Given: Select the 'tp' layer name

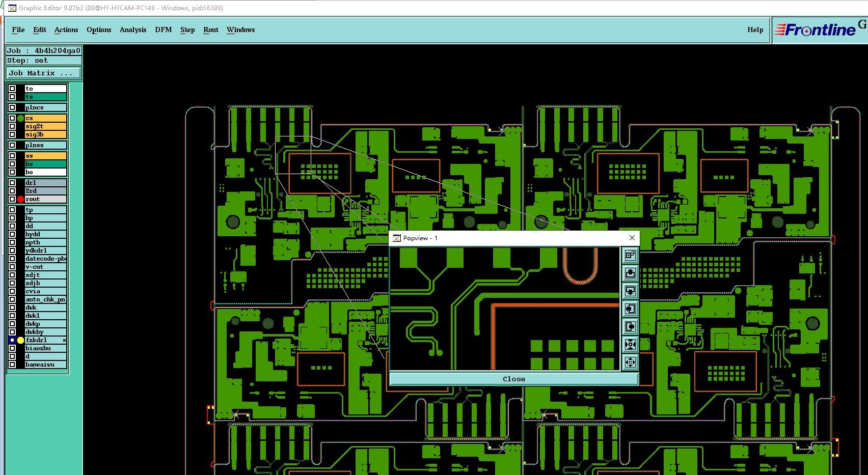Looking at the screenshot, I should point(46,210).
